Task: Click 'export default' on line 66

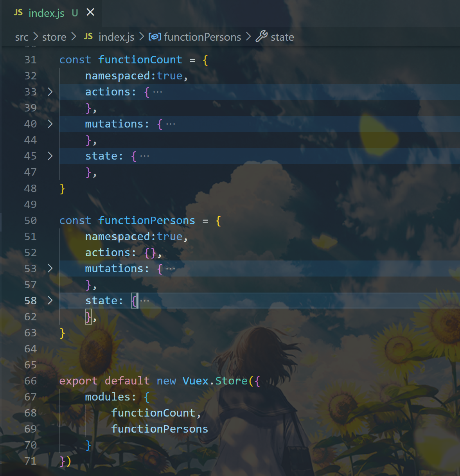Action: pos(104,381)
